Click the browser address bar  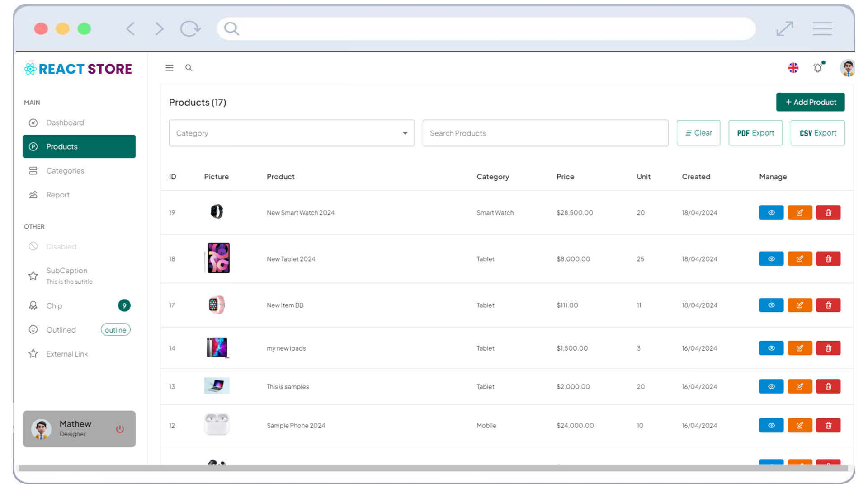point(486,29)
